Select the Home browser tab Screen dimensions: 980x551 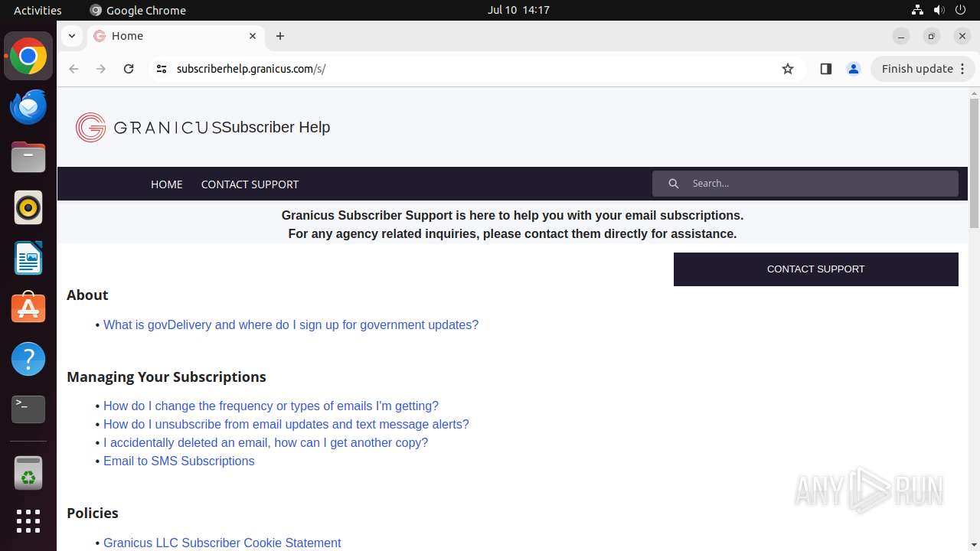(176, 36)
